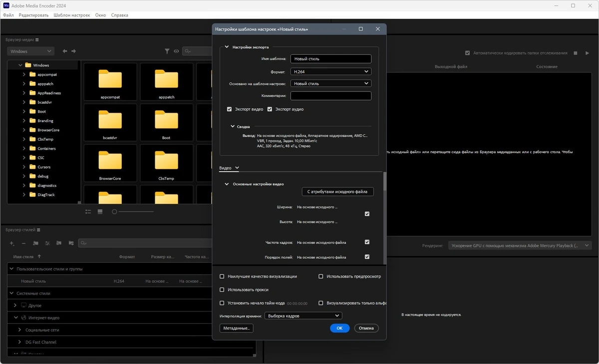599x364 pixels.
Task: Click the Метаданные button
Action: click(237, 328)
